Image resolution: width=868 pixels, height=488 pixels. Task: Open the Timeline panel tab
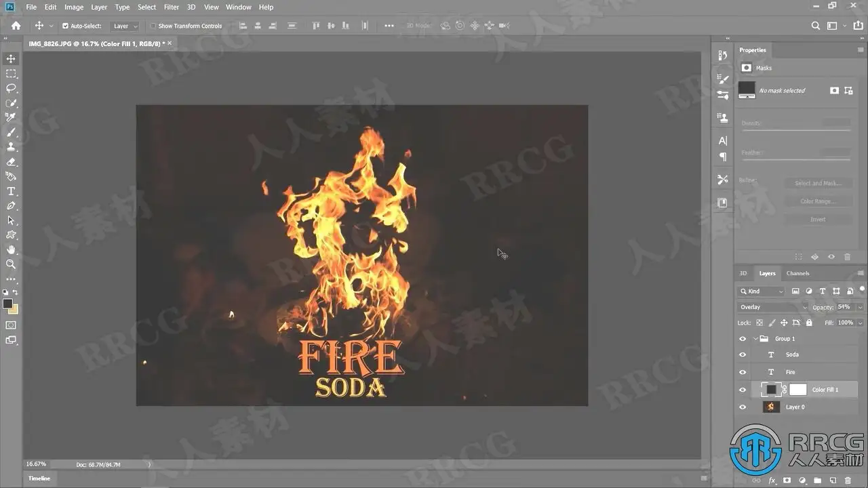tap(39, 479)
